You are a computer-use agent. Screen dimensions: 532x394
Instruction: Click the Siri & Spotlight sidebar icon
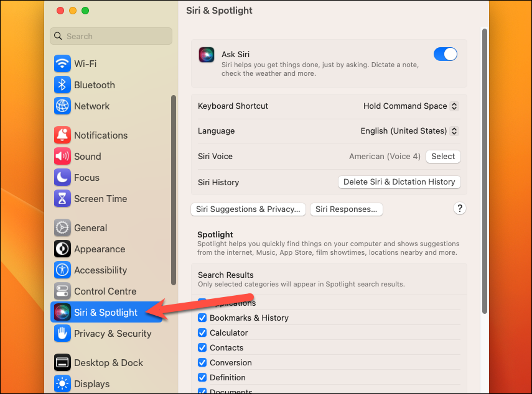point(62,312)
